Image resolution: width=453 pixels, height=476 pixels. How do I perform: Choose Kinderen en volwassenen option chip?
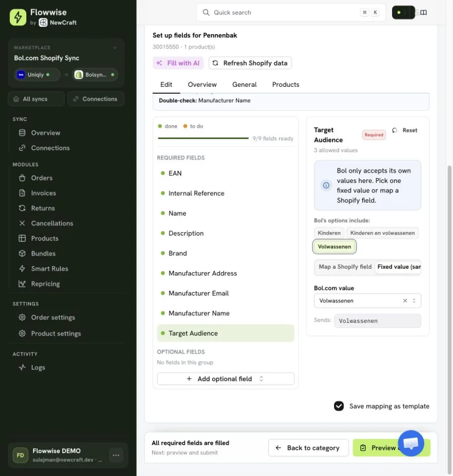[382, 233]
